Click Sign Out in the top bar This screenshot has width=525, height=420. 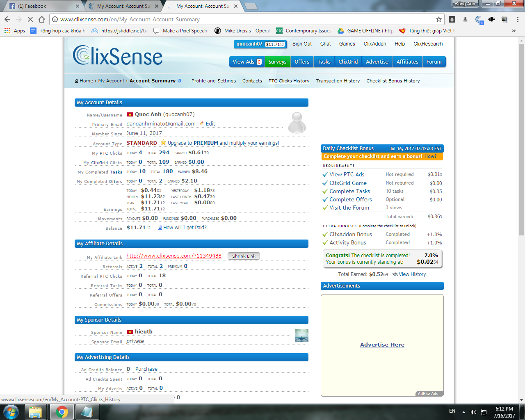pyautogui.click(x=302, y=44)
